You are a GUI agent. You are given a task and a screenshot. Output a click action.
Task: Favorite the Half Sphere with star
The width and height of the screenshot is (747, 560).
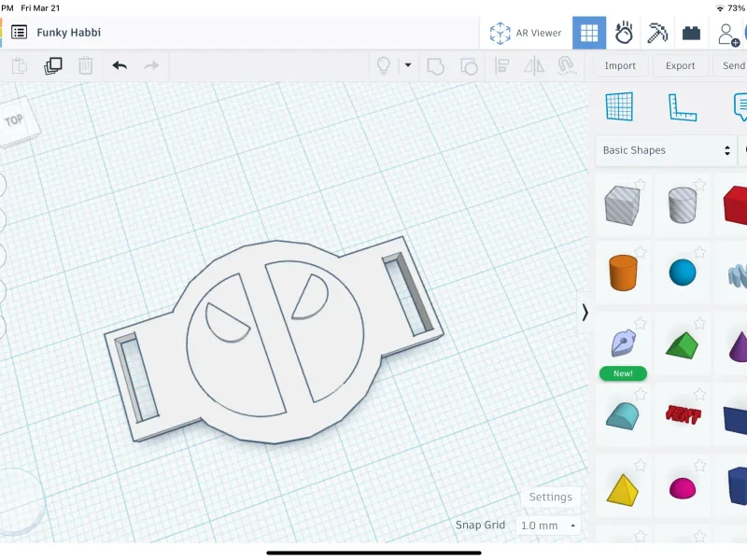point(699,465)
